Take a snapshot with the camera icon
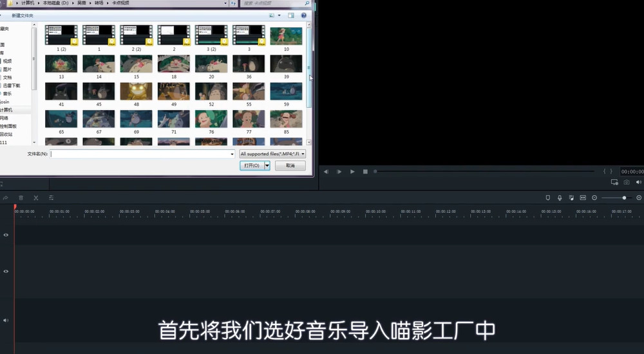644x354 pixels. [627, 182]
